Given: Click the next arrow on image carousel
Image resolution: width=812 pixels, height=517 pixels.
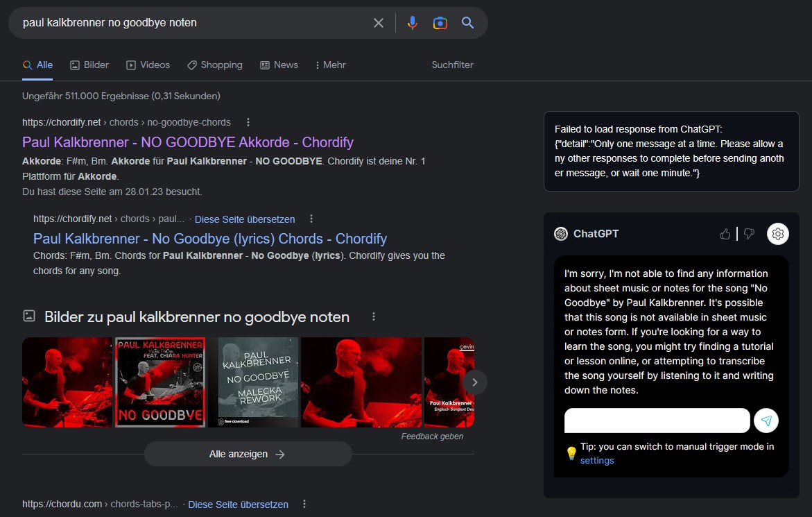Looking at the screenshot, I should tap(475, 382).
